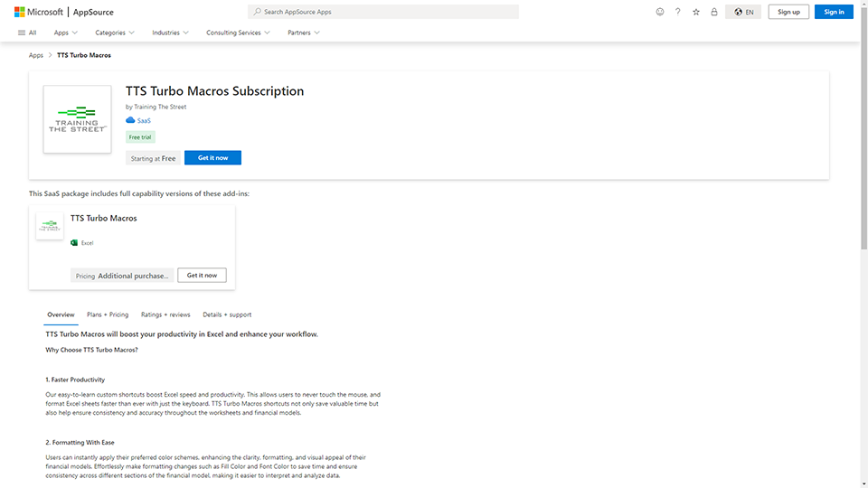The height and width of the screenshot is (488, 868).
Task: Focus the Search AppSource Apps field
Action: 383,12
